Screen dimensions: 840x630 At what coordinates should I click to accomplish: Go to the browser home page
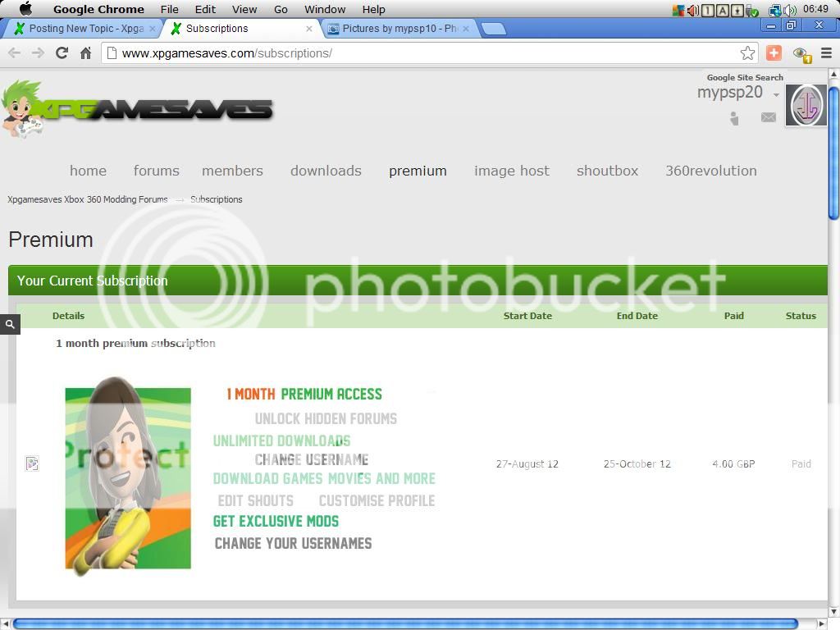click(85, 52)
